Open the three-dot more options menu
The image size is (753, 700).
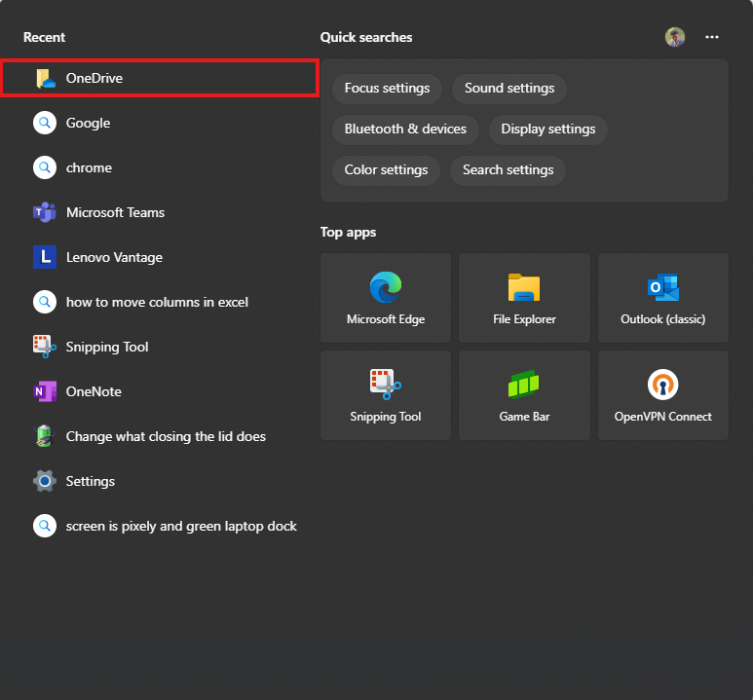[712, 37]
